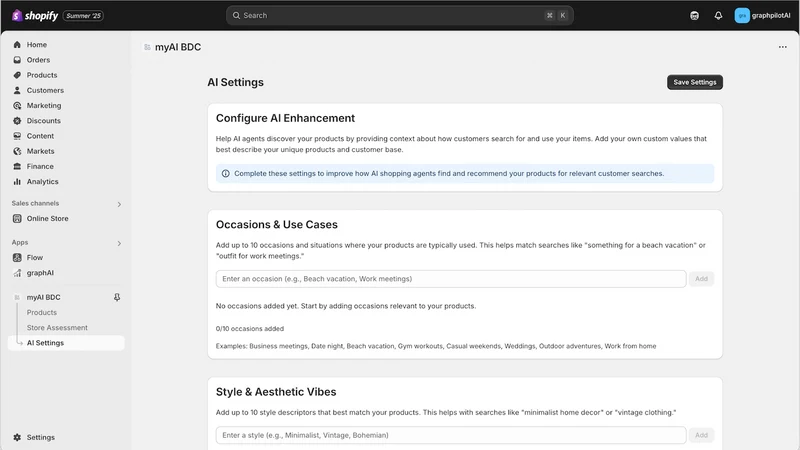Click the Online Store icon
The height and width of the screenshot is (450, 800).
(x=17, y=218)
